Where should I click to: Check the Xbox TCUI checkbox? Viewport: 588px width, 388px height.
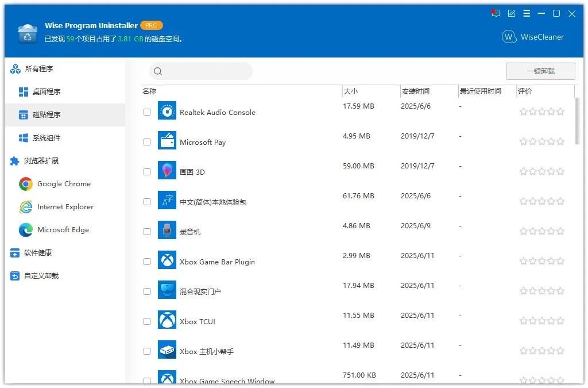(x=147, y=321)
